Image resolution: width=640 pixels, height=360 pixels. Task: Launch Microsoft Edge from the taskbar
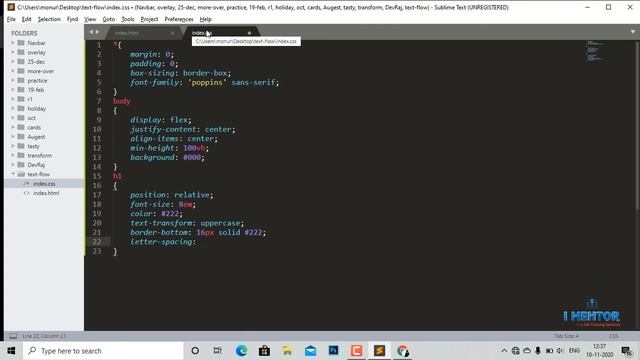click(241, 351)
